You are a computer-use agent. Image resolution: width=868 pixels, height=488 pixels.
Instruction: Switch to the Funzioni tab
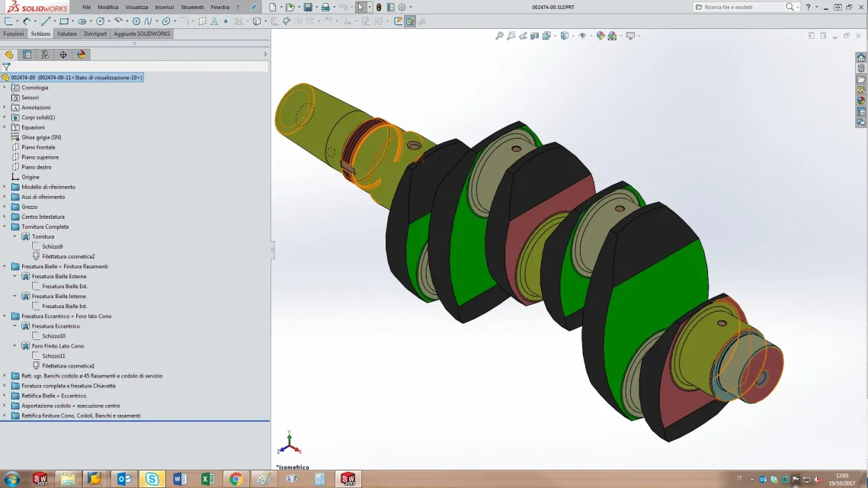[13, 34]
